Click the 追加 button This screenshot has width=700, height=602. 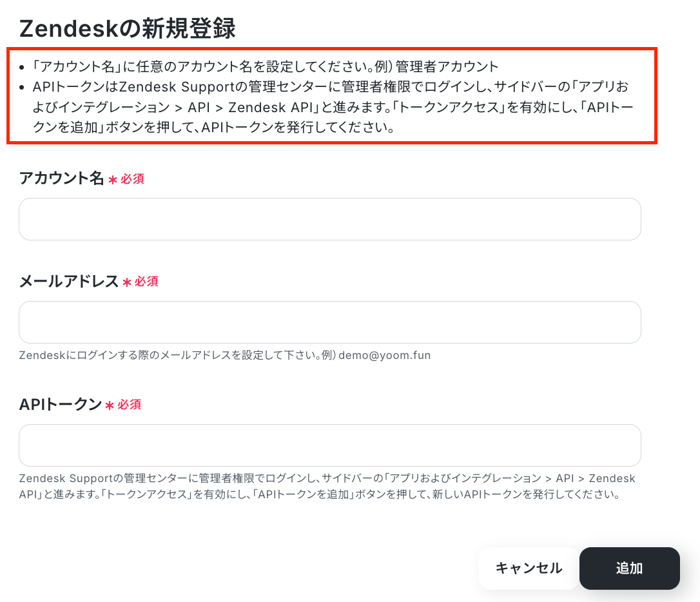pos(630,568)
